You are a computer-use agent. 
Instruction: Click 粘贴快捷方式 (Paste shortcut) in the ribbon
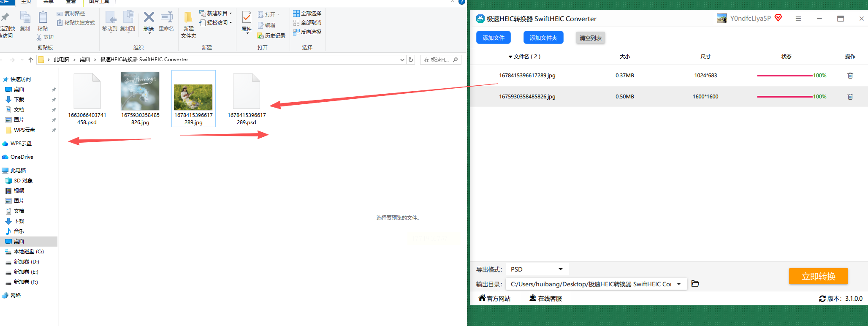pos(76,23)
